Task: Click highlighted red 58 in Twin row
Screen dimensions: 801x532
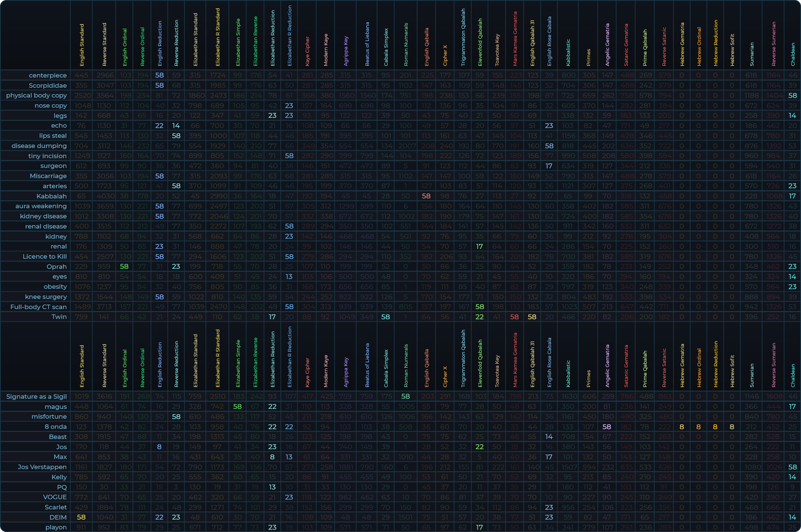Action: [x=514, y=317]
